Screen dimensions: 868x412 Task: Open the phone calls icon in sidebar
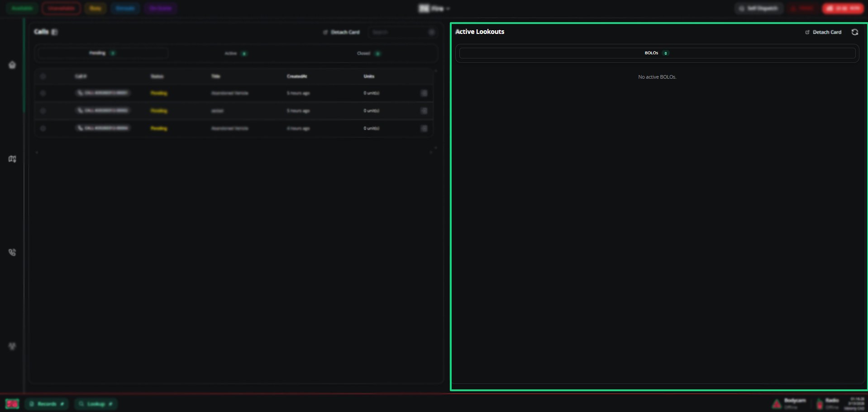point(12,252)
